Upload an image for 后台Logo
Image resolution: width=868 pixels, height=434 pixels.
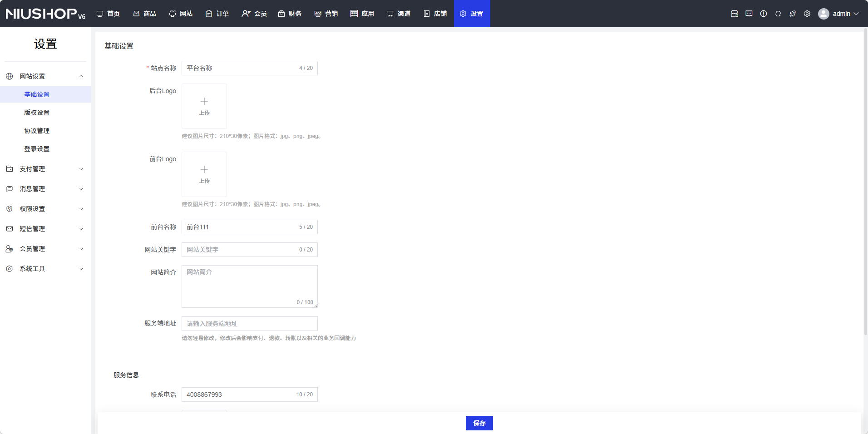pos(204,106)
